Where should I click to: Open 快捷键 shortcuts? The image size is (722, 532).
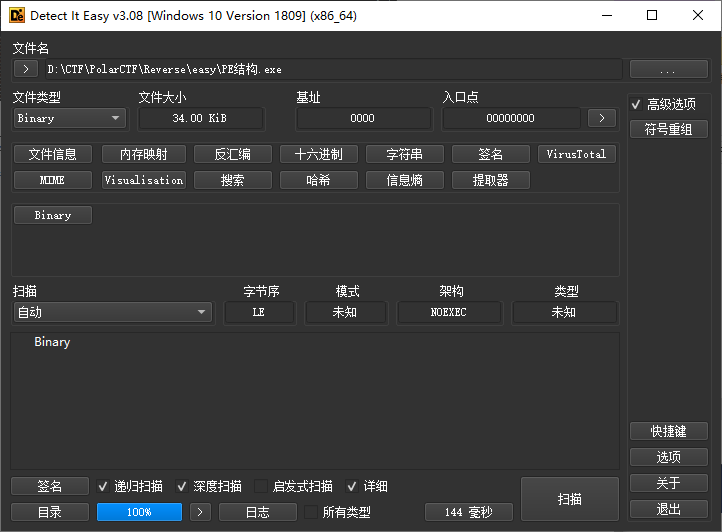coord(669,431)
